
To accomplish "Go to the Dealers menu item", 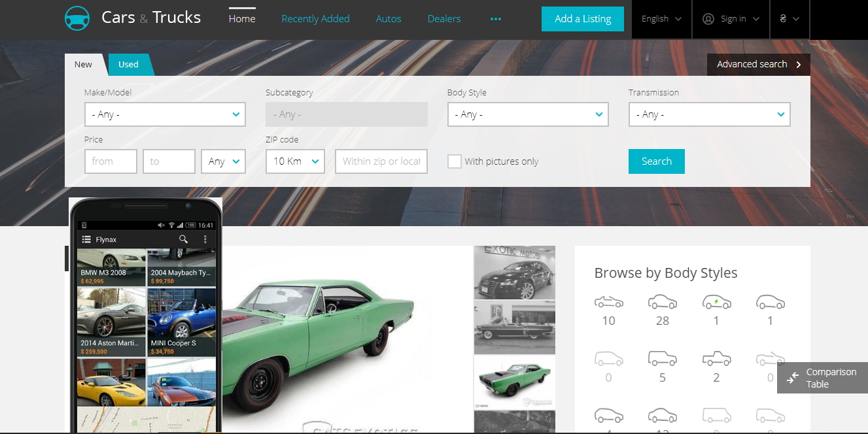I will (444, 19).
